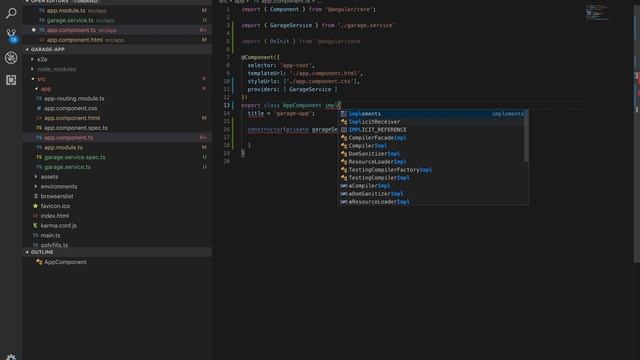Choose the CompilerImpl suggestion
Viewport: 640px width, 360px height.
(432, 146)
